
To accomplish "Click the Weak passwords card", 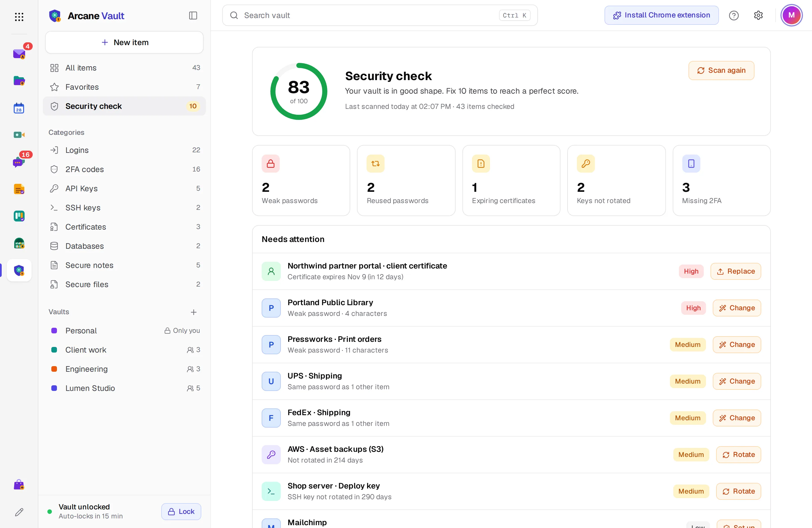I will [301, 181].
